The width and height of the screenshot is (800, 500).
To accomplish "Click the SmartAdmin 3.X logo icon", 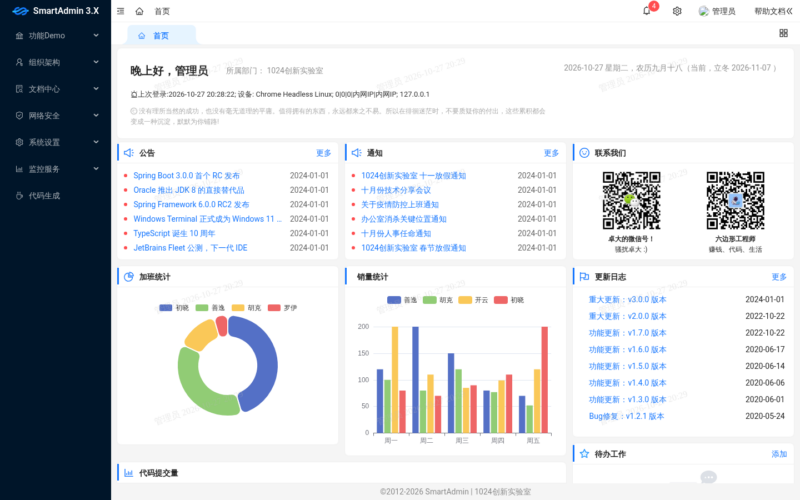I will point(20,11).
